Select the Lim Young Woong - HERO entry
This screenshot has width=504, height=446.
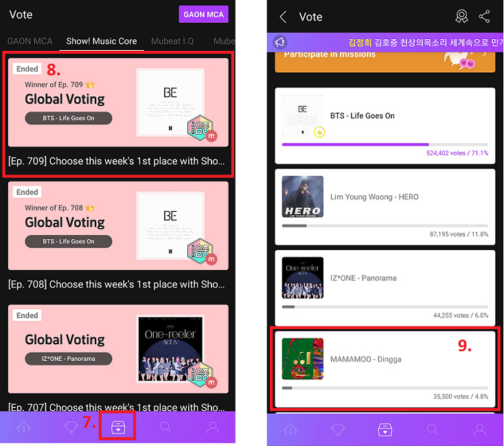point(385,207)
